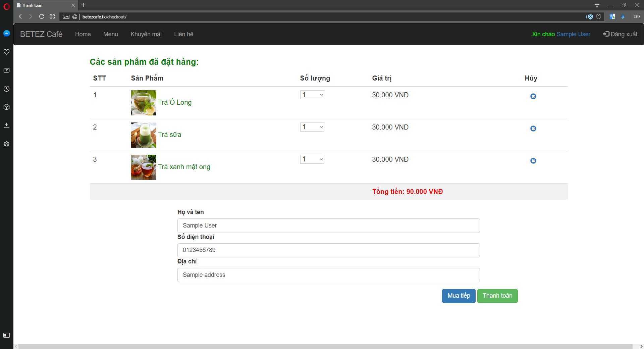Click the Mua tiếp button
The image size is (644, 349).
[459, 296]
